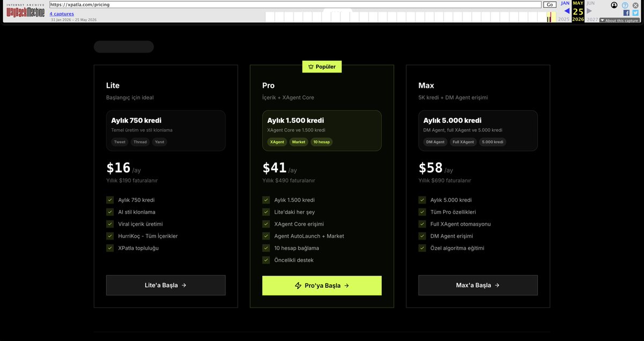This screenshot has width=644, height=341.
Task: Close the Wayback toolbar with X icon
Action: [635, 5]
